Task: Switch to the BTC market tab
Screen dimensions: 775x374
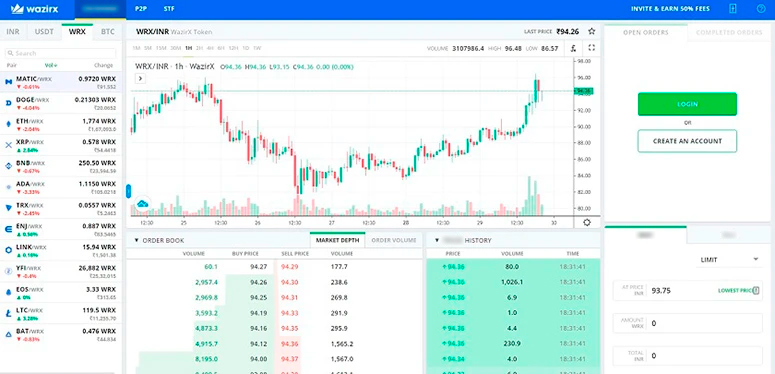Action: coord(108,32)
